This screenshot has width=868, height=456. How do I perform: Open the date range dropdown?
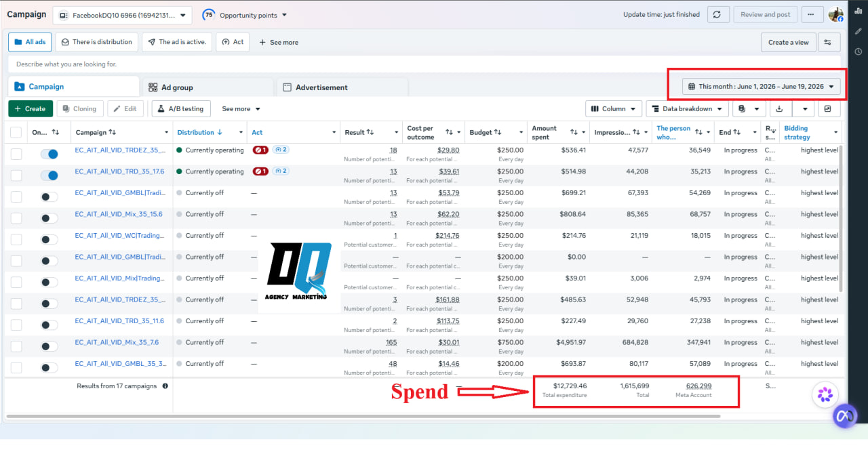761,86
